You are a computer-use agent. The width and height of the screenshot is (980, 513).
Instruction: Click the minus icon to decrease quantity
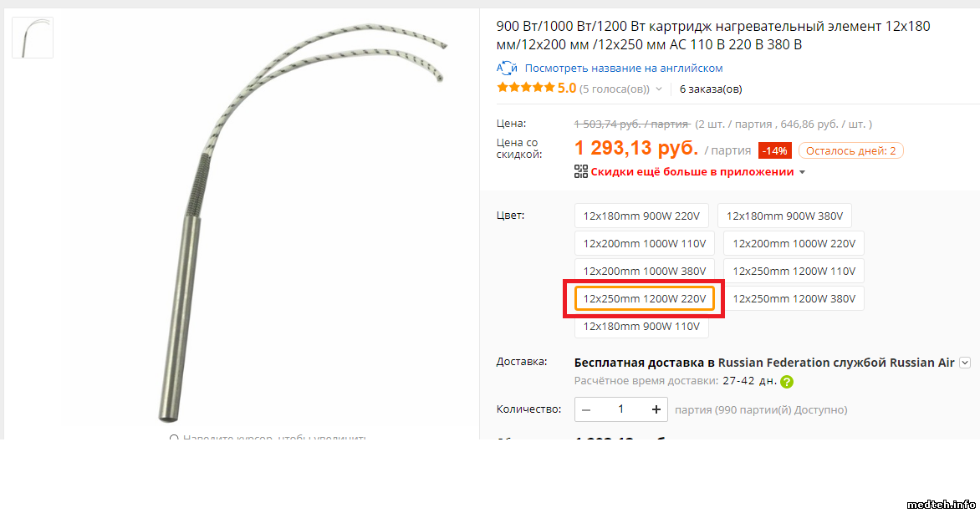pos(586,410)
